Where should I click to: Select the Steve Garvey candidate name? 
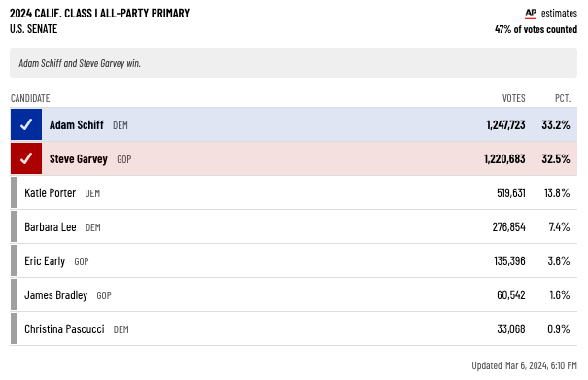[x=79, y=159]
